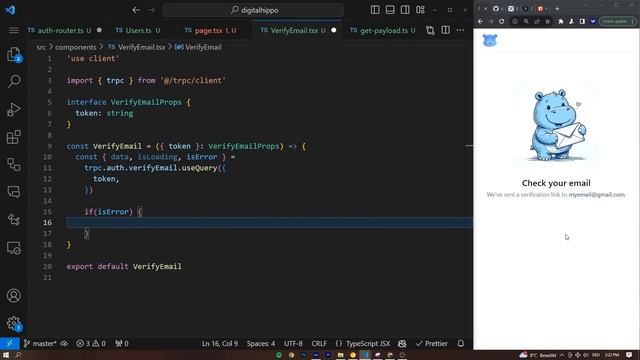Click Spaces: 4 indentation setting
The width and height of the screenshot is (640, 360).
coord(260,344)
